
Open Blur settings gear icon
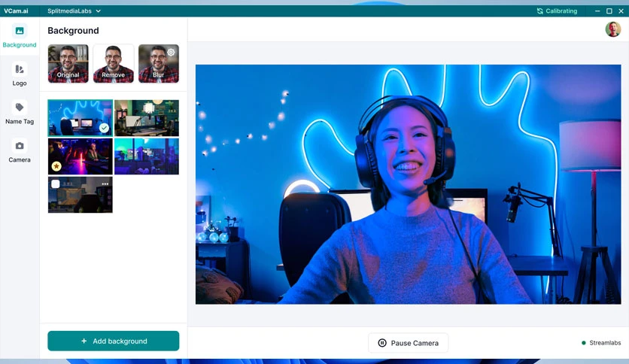point(171,52)
